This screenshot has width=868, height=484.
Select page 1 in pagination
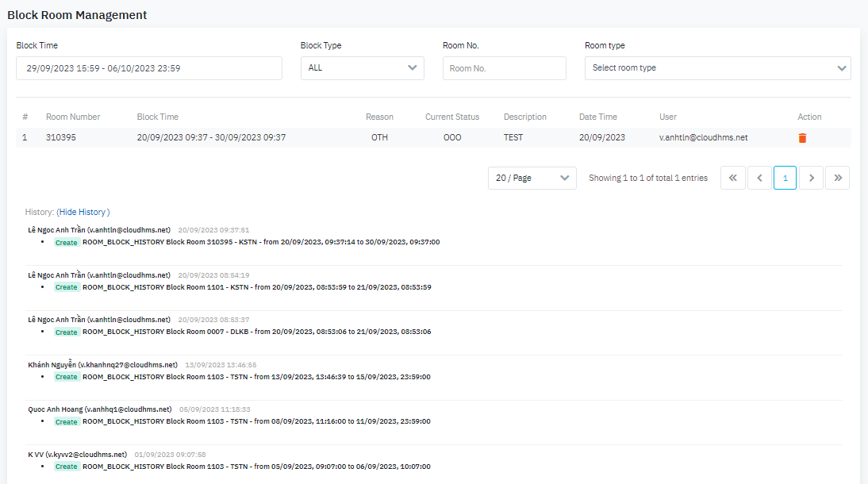tap(785, 179)
